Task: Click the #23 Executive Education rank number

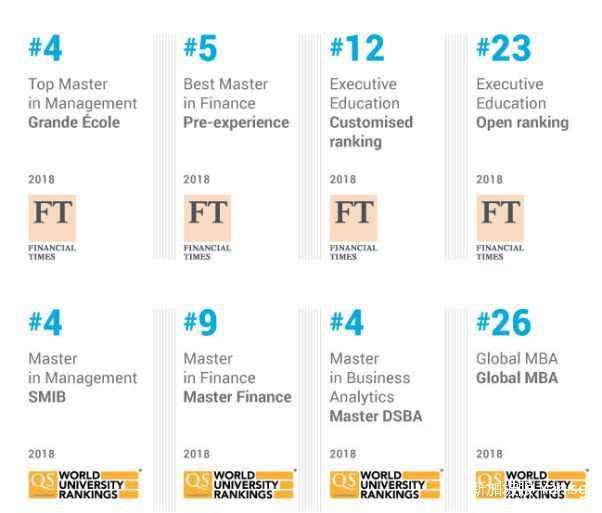Action: pyautogui.click(x=504, y=48)
